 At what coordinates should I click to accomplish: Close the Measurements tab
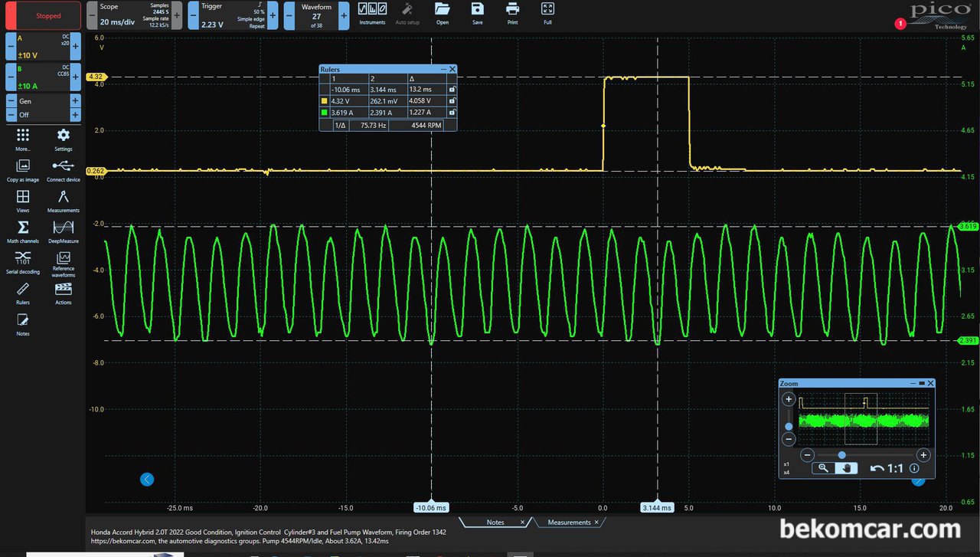[x=597, y=523]
